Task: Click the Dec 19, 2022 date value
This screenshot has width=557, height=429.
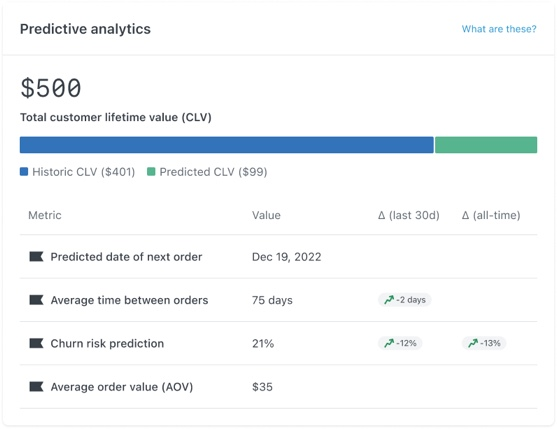Action: point(286,257)
